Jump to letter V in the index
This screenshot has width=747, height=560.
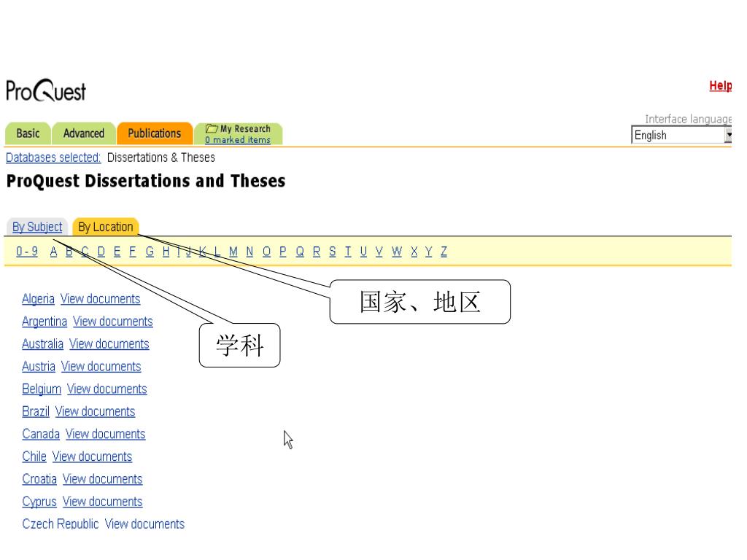coord(379,252)
